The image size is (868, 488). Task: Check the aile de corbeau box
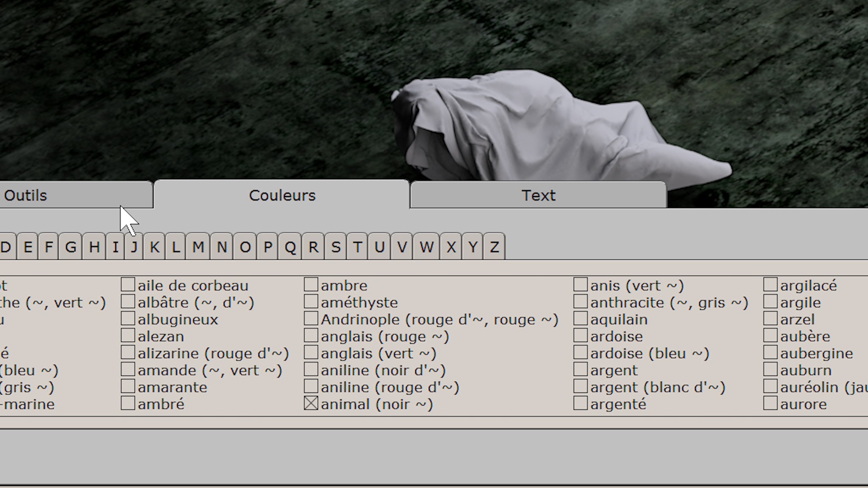(x=128, y=285)
